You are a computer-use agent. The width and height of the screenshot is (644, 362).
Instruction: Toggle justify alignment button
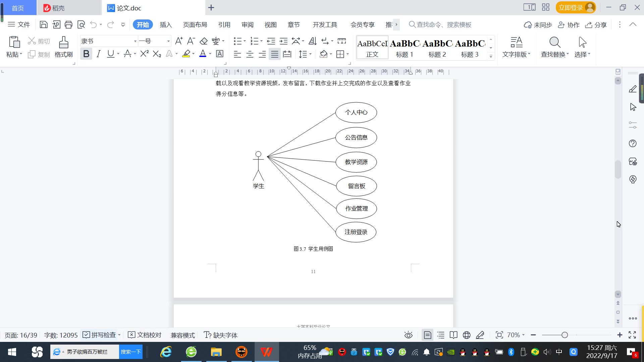[275, 54]
